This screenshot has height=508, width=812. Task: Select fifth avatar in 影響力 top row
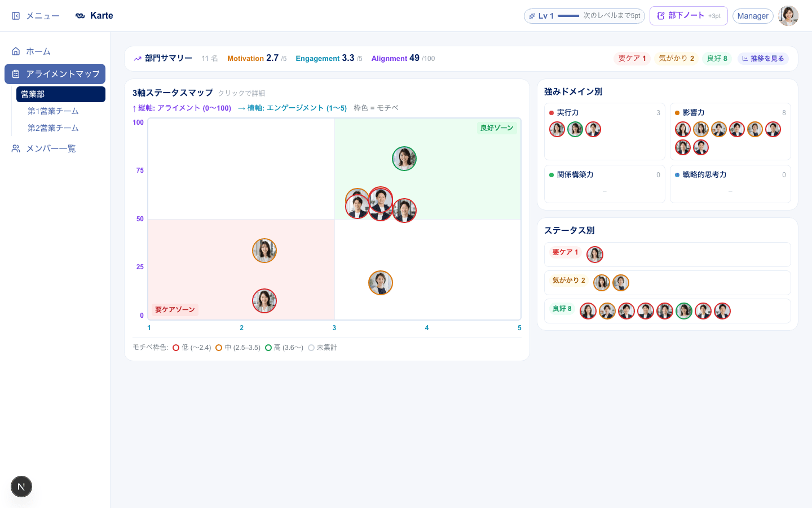pos(755,129)
